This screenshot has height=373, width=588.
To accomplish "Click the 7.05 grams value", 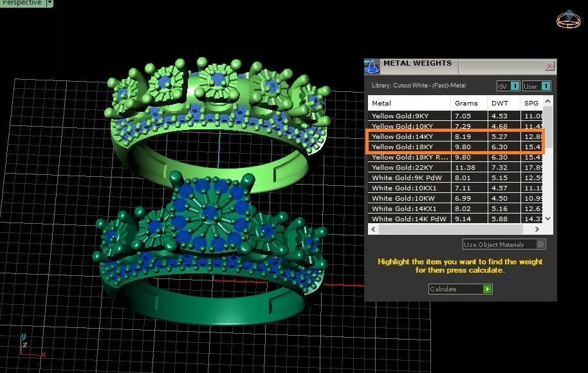I will 463,116.
